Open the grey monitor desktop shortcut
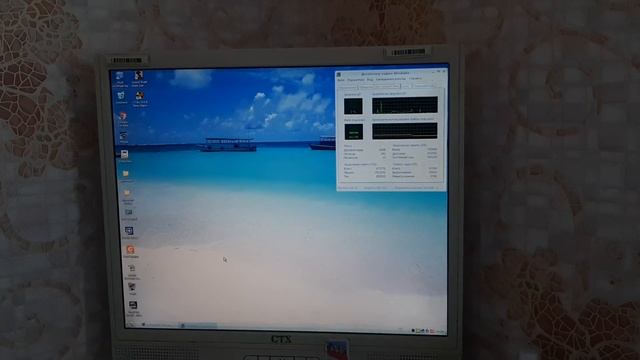 pyautogui.click(x=129, y=212)
